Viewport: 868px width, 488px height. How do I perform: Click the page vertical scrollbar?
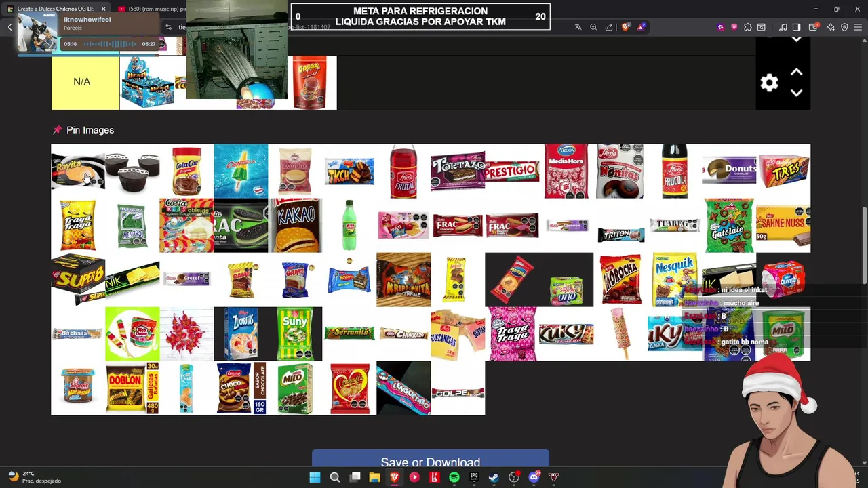pyautogui.click(x=864, y=244)
